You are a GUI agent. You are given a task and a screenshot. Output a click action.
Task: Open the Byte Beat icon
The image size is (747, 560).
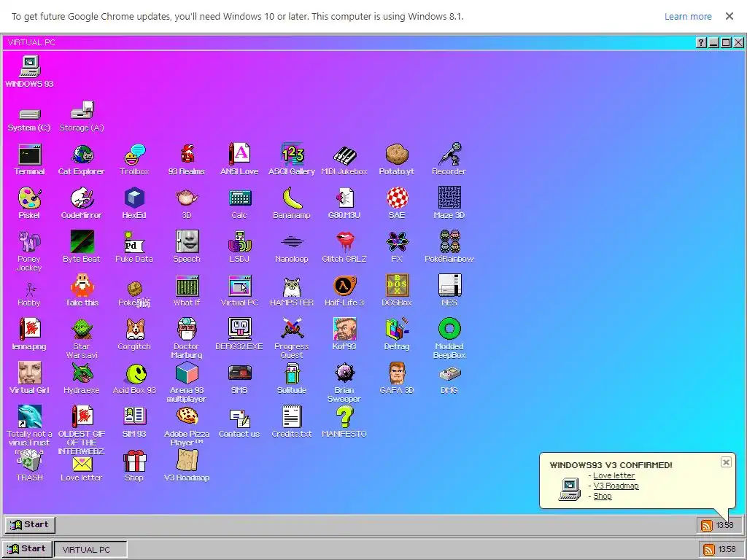[x=82, y=247]
